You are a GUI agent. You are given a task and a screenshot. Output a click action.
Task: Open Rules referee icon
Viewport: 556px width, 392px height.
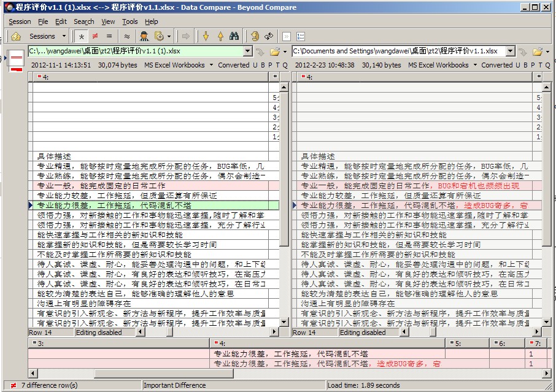coord(144,36)
